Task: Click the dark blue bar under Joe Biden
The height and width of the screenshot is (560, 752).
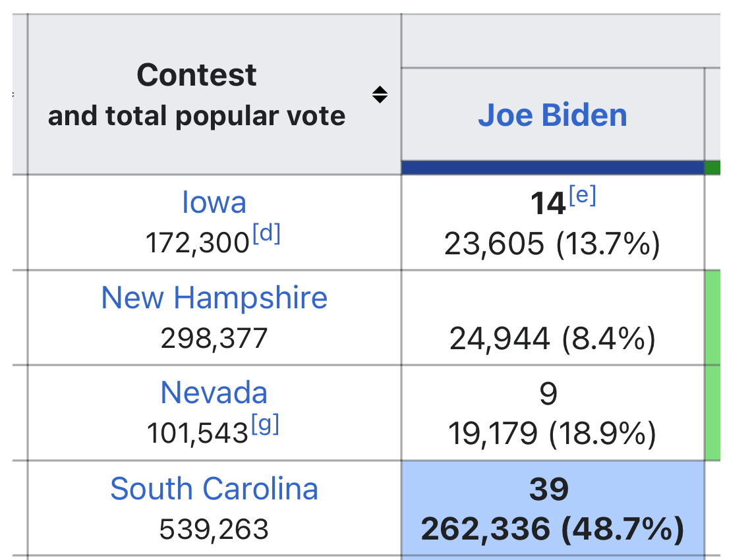Action: pyautogui.click(x=552, y=168)
